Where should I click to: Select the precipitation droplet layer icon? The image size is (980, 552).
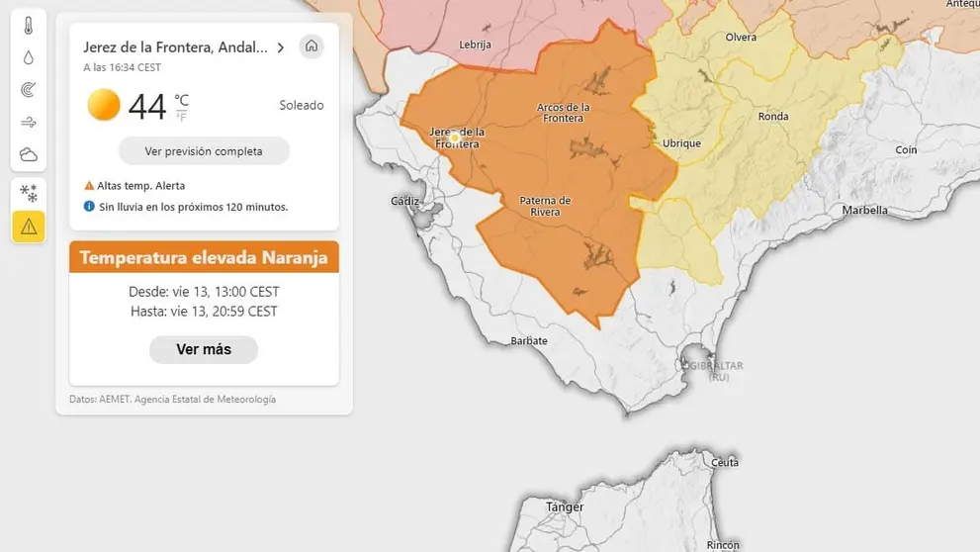click(x=29, y=58)
